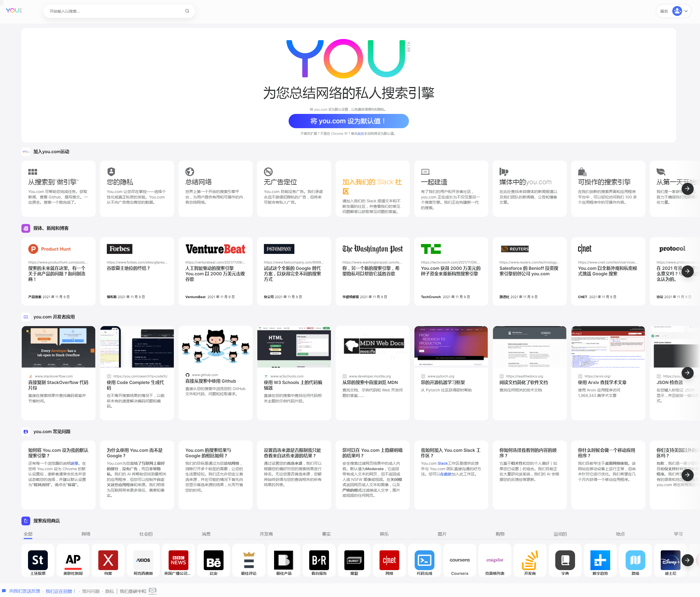Open the 代码完成 terminal app icon
This screenshot has height=597, width=700.
pos(424,560)
